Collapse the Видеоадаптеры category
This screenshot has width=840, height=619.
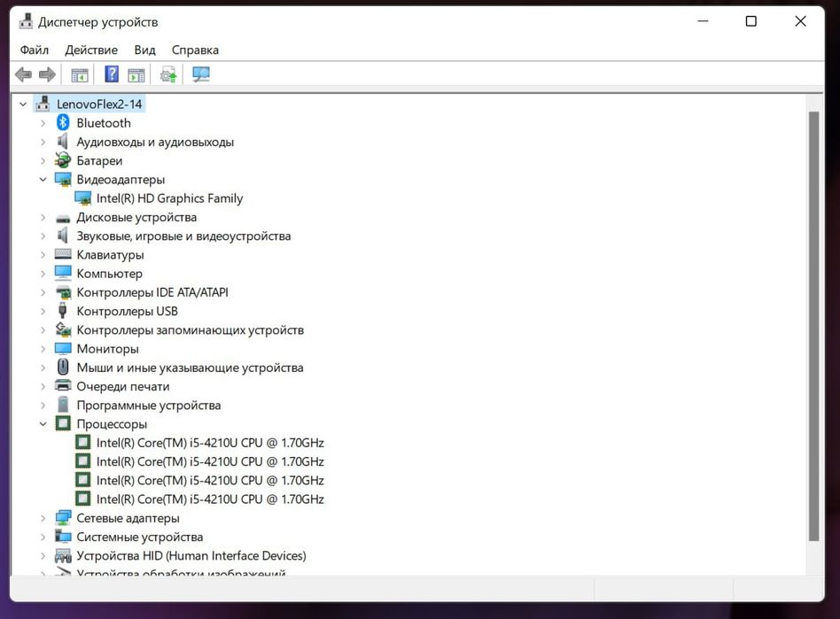pyautogui.click(x=43, y=180)
